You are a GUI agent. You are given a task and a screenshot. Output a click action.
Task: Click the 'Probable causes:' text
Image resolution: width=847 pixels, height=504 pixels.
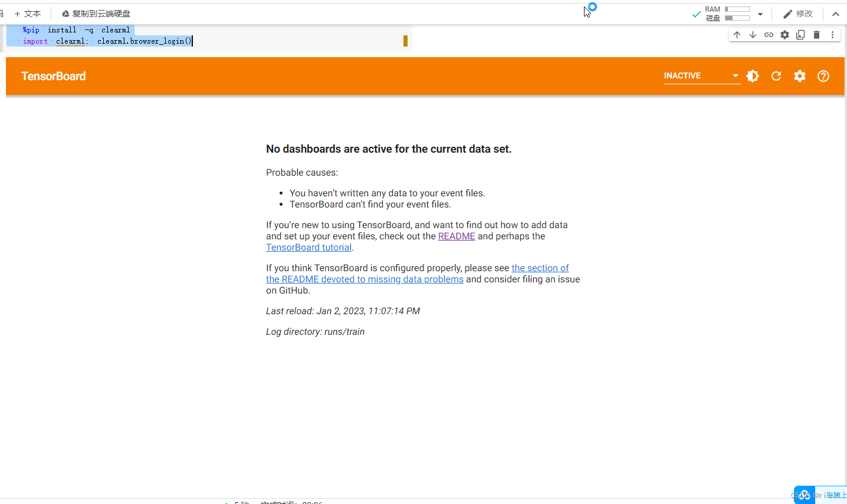(302, 173)
